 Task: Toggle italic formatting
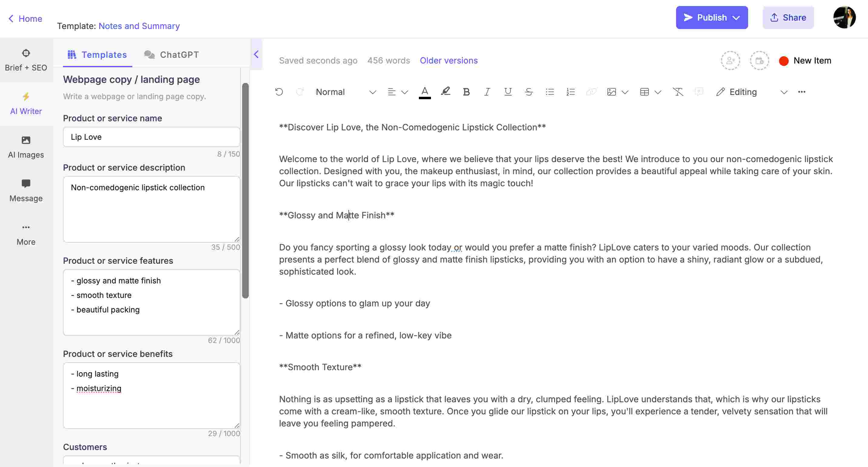[487, 92]
